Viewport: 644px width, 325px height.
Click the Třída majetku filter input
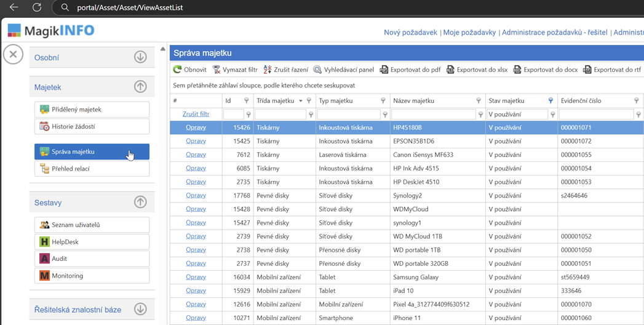280,114
